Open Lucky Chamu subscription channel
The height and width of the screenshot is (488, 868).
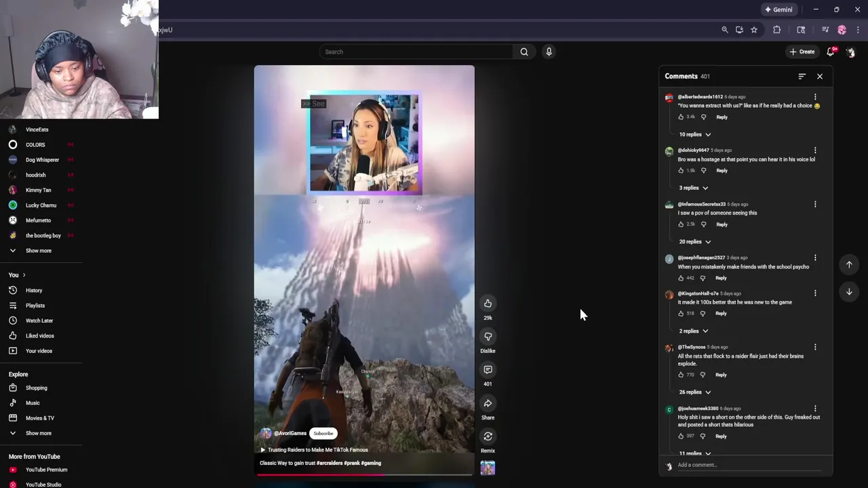[x=41, y=205]
